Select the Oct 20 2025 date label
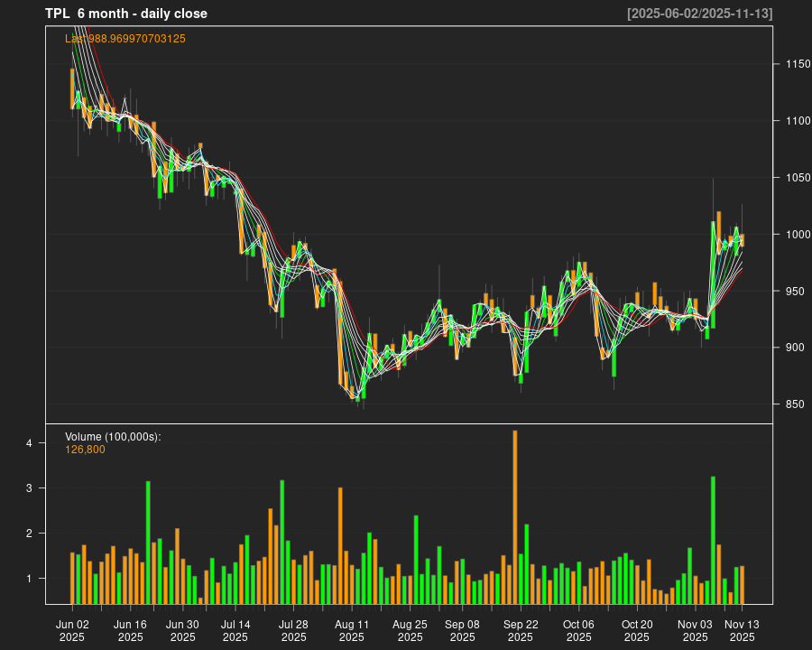The image size is (812, 650). [637, 630]
